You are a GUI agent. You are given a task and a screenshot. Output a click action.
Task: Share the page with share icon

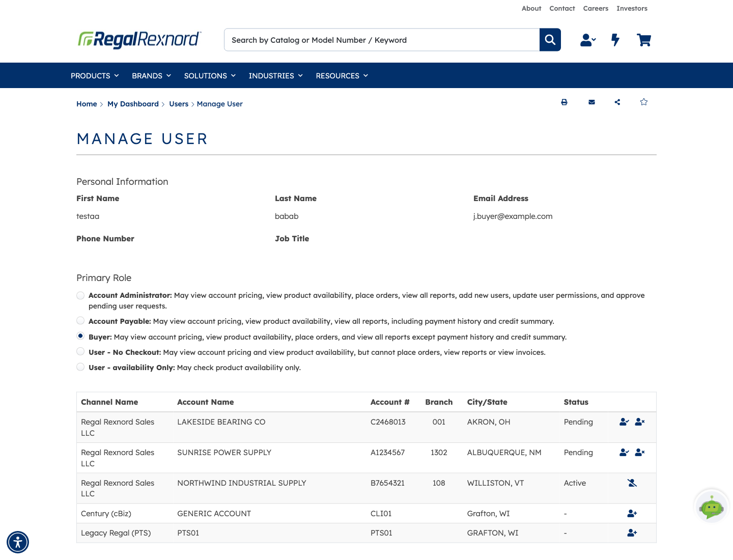(617, 102)
